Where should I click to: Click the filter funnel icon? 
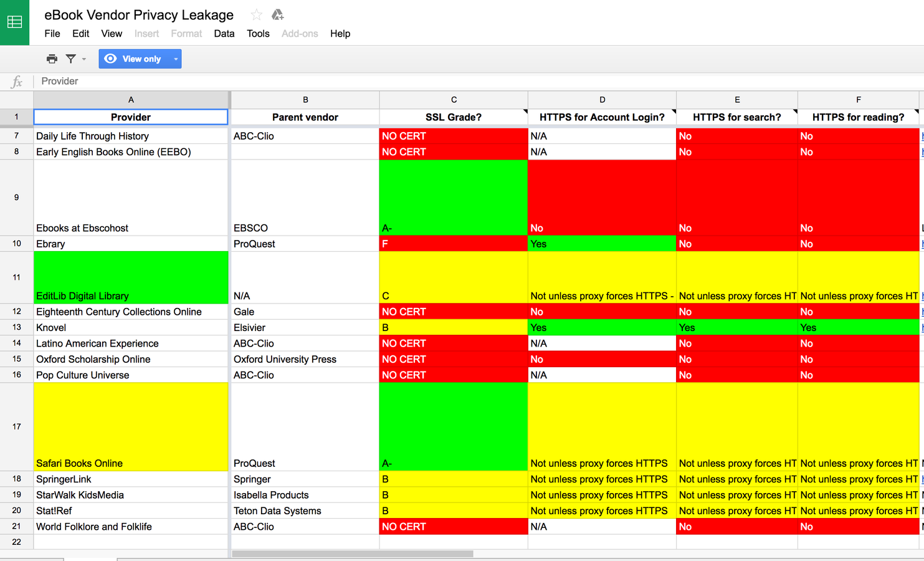tap(71, 59)
